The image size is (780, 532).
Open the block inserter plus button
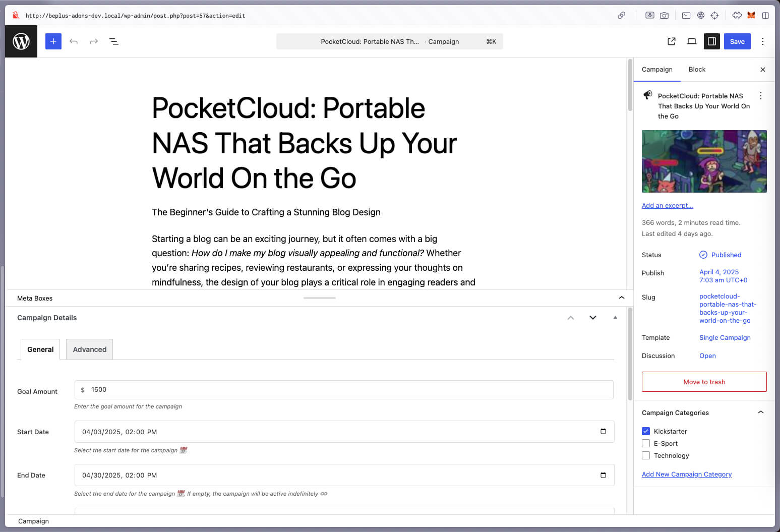(x=53, y=41)
